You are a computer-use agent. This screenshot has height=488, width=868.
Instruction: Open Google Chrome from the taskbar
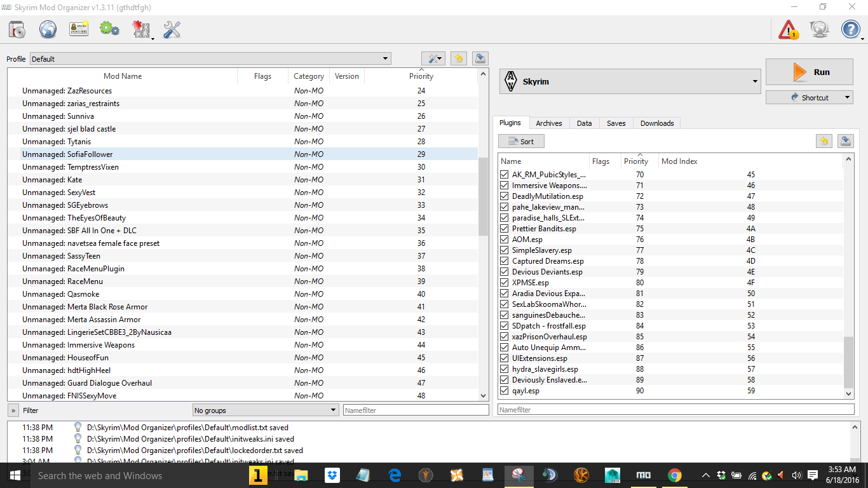(675, 475)
